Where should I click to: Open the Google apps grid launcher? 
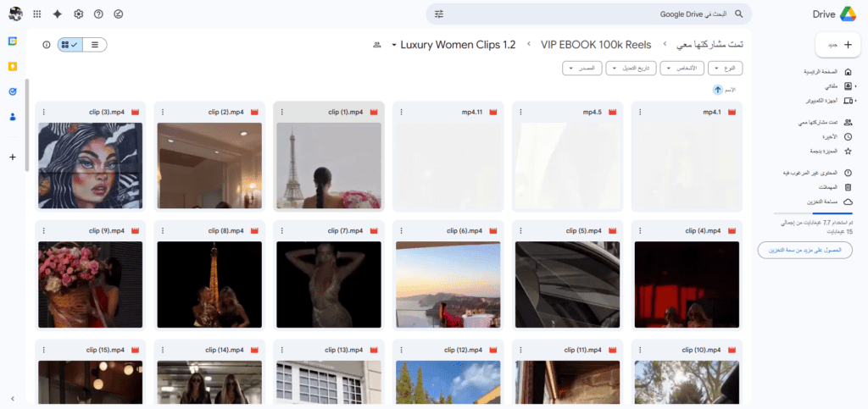(37, 14)
